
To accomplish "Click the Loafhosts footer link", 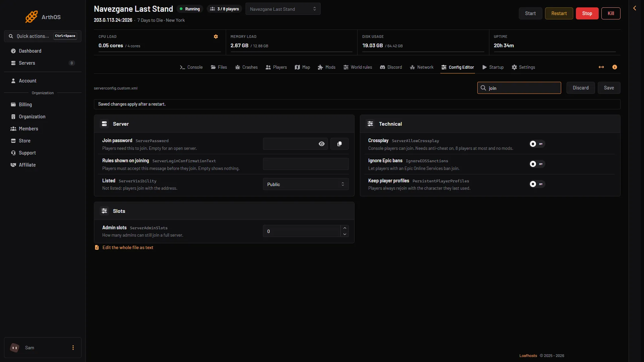I will [x=528, y=356].
